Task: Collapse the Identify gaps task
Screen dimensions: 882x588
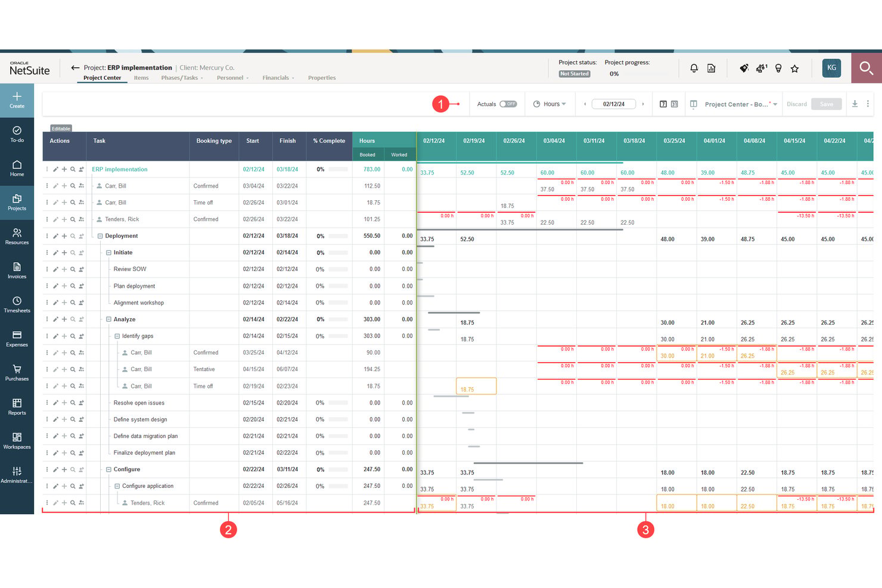Action: [117, 336]
